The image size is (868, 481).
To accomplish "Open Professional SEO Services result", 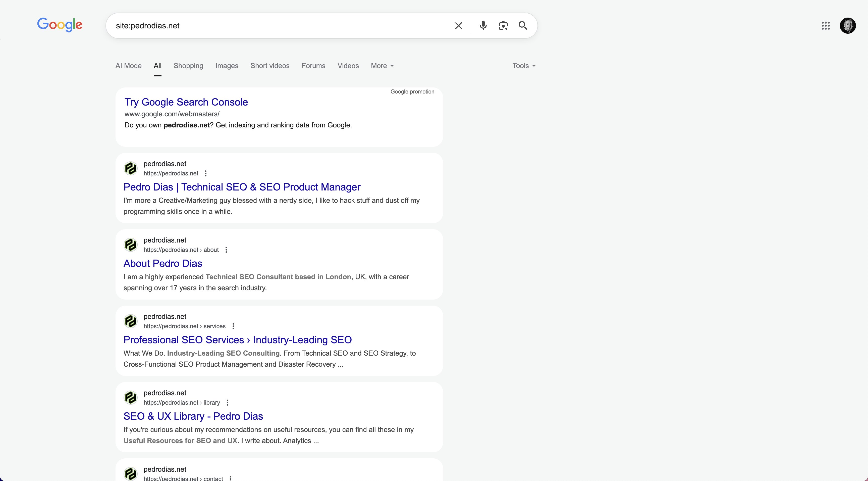I will click(x=238, y=340).
